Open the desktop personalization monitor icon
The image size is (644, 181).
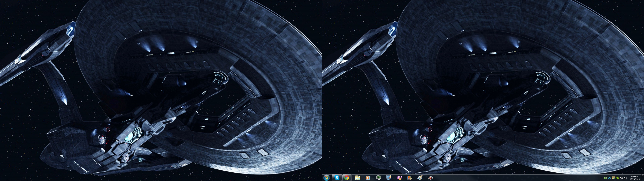tap(389, 178)
